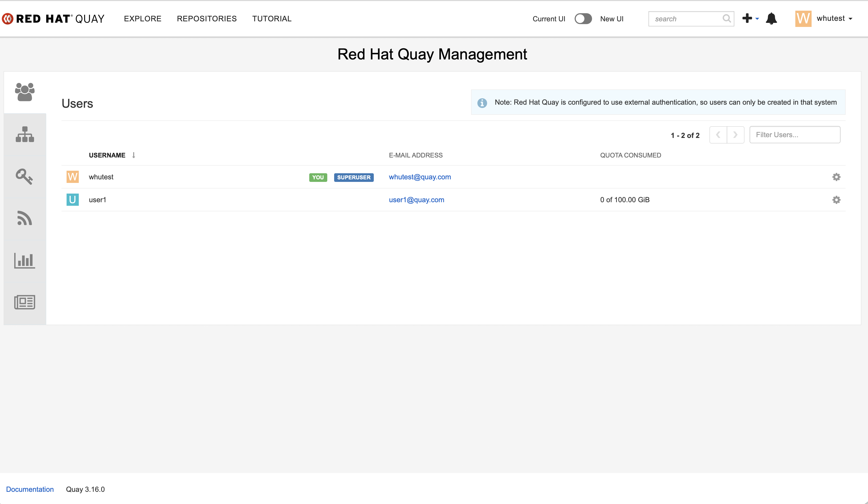Open the Organizations sidebar icon
The height and width of the screenshot is (504, 868).
[25, 134]
